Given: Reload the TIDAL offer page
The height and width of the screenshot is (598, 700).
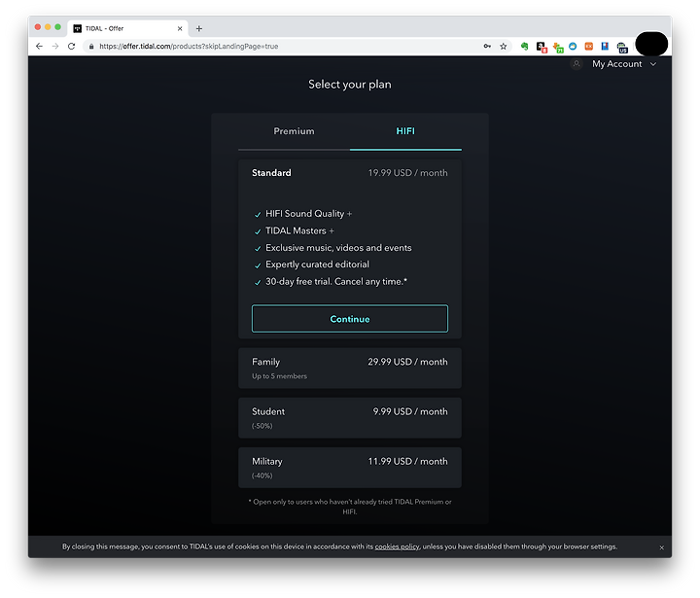Looking at the screenshot, I should (71, 46).
